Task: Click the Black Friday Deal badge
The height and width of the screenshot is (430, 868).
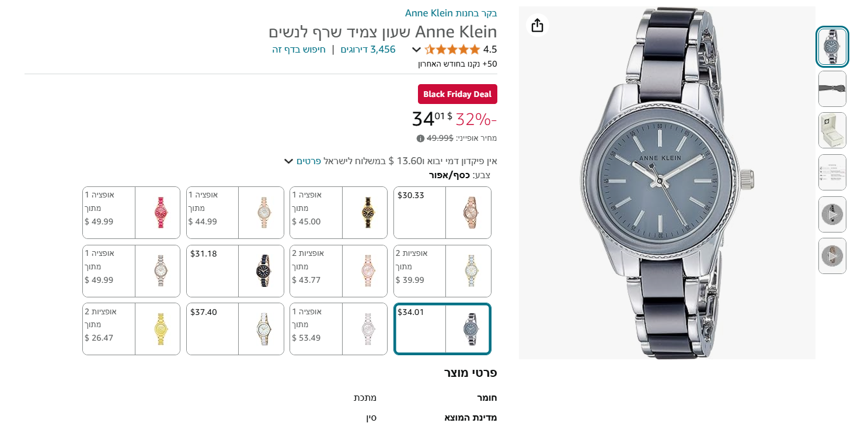Action: [457, 94]
